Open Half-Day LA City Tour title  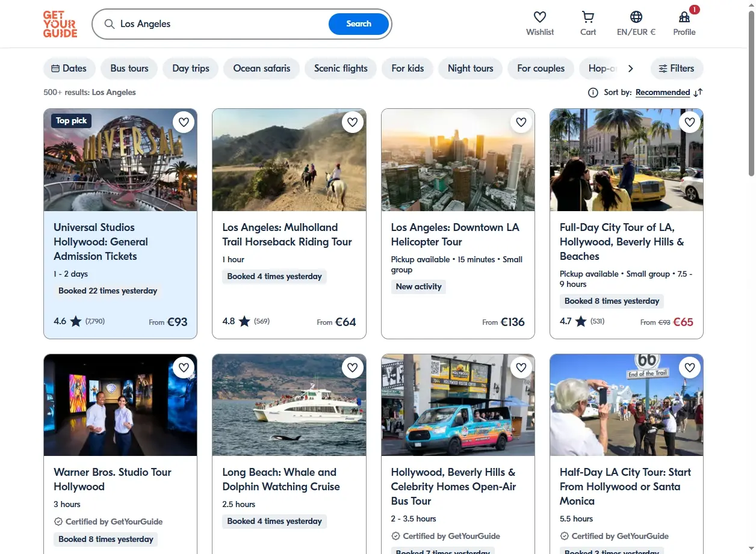625,487
